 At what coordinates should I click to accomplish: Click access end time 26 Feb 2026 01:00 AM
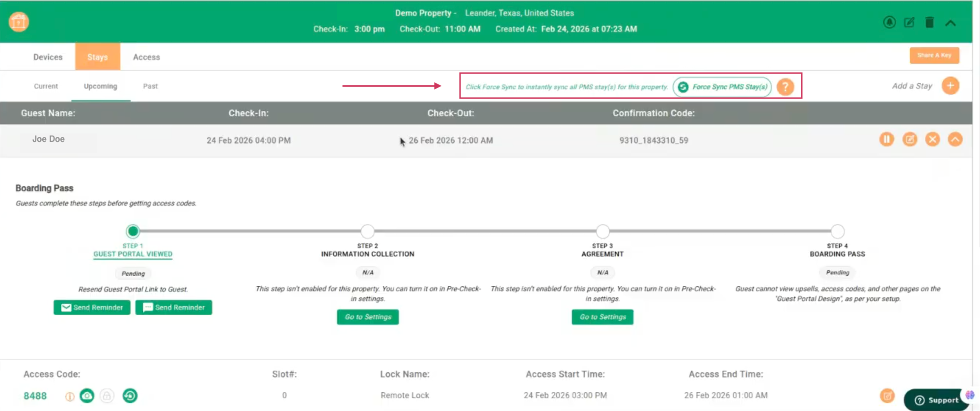tap(726, 395)
